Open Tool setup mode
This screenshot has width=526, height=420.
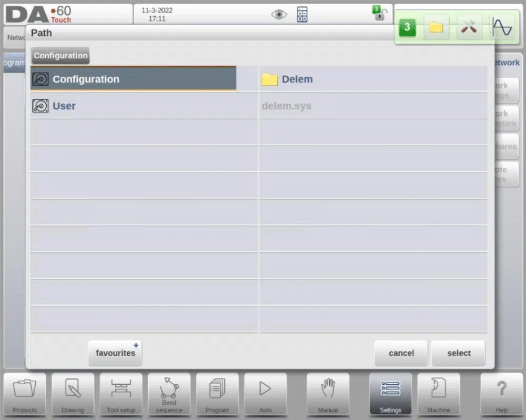tap(121, 395)
